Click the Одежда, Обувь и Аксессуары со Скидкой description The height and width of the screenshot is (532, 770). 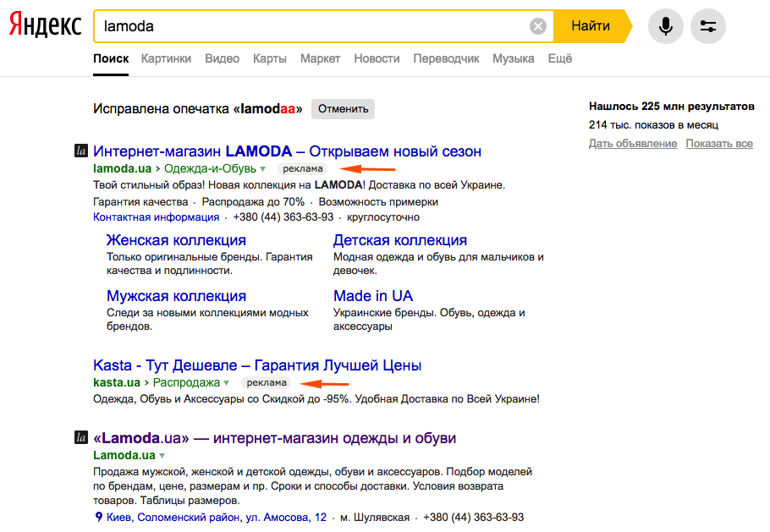coord(316,399)
